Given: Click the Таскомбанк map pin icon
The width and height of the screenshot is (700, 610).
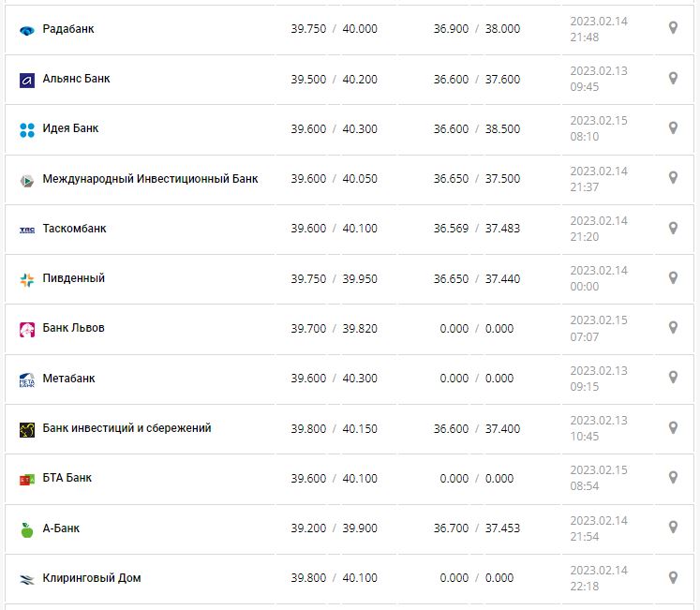Looking at the screenshot, I should point(673,228).
